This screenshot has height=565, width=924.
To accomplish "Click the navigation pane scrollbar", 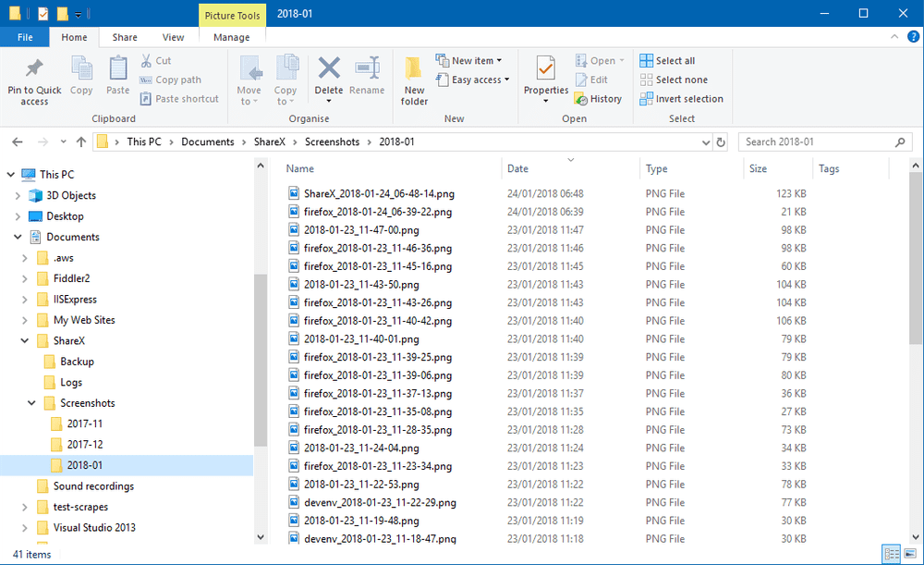I will click(261, 360).
